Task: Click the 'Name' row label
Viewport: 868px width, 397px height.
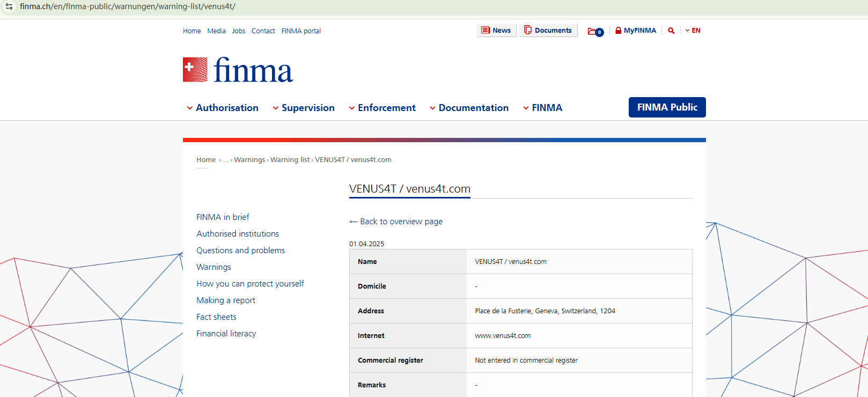Action: click(367, 262)
